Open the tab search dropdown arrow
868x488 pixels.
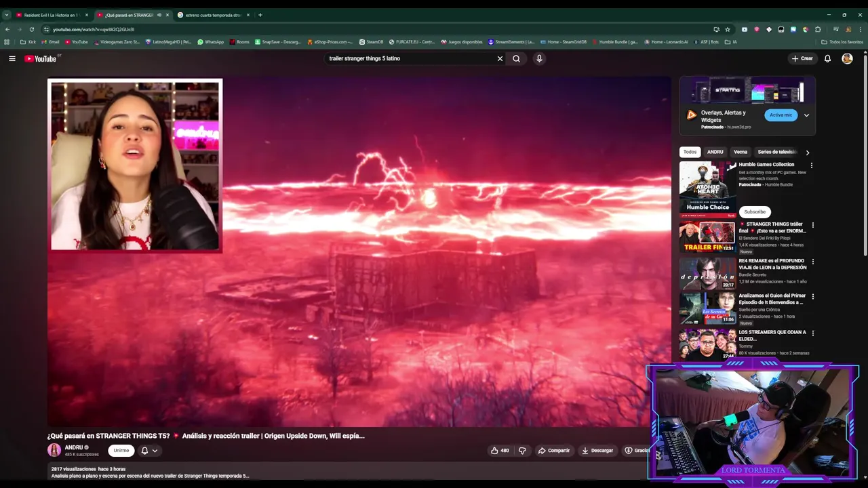click(x=6, y=15)
